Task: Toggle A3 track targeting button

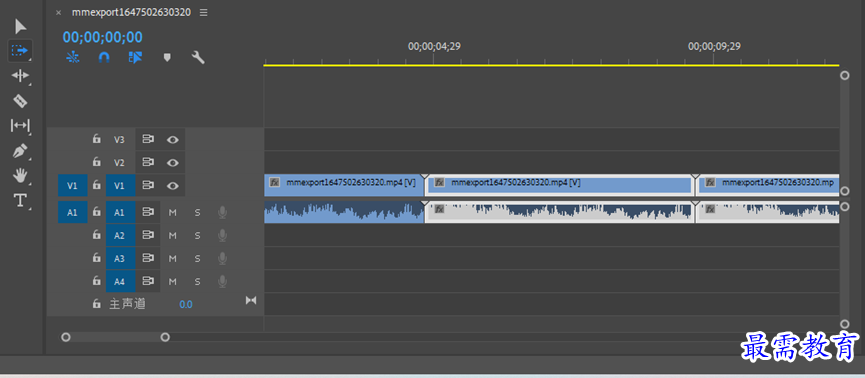Action: click(x=120, y=259)
